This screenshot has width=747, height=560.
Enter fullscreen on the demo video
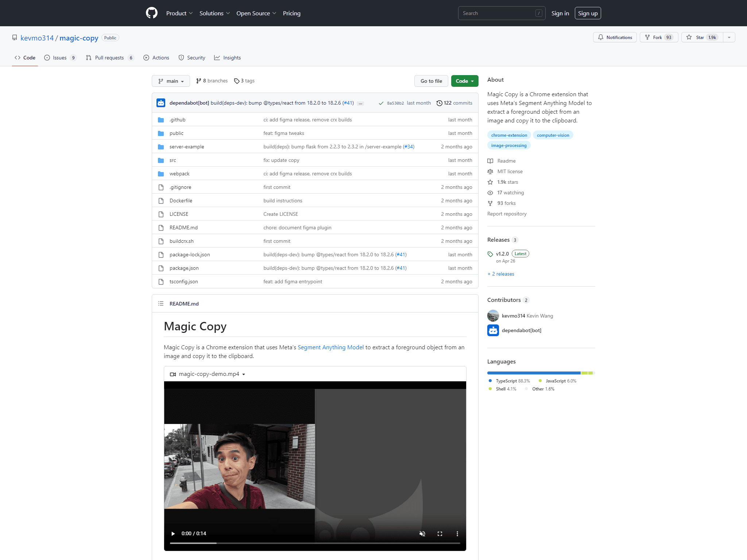(x=440, y=533)
